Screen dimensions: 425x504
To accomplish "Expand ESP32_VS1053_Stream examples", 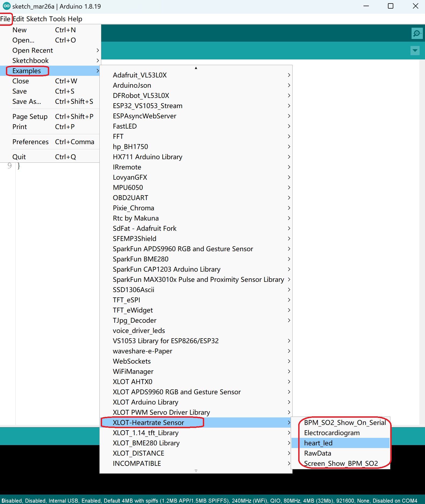I will (x=196, y=106).
